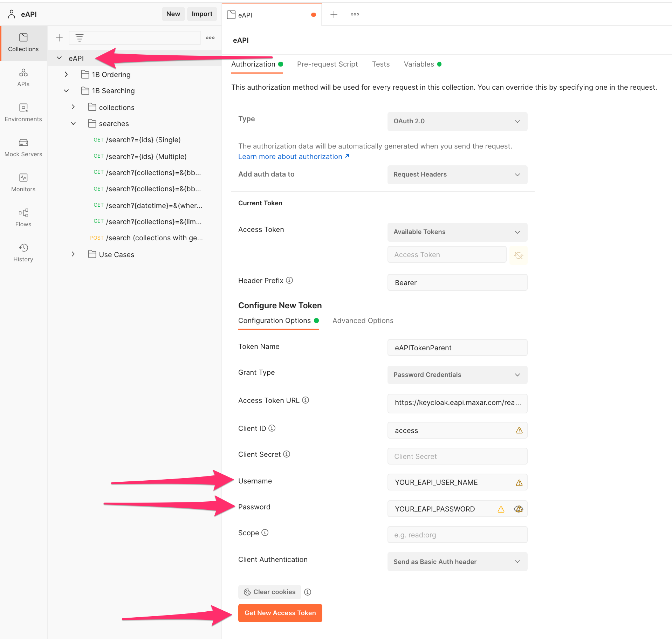Open the History panel
Screen dimensions: 672x639
23,252
